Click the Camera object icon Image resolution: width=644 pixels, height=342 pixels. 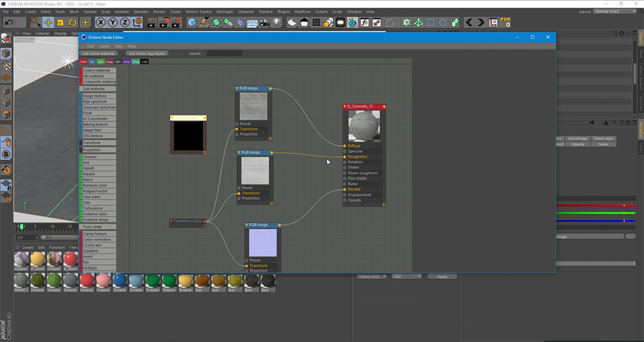point(265,22)
